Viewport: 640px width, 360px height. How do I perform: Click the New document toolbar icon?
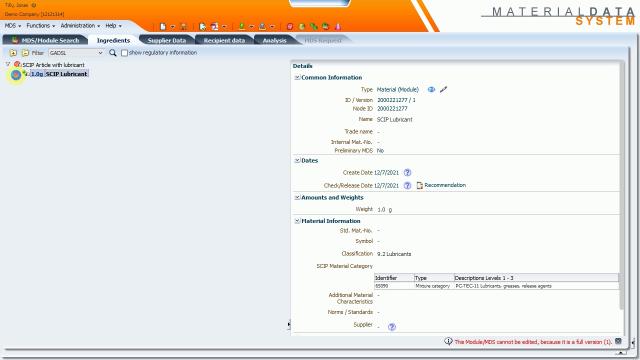pos(163,27)
